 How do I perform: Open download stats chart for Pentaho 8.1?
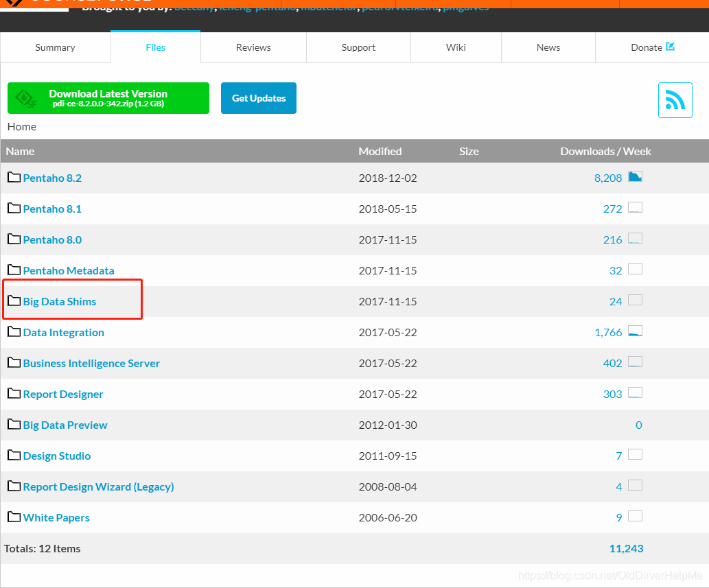[635, 207]
